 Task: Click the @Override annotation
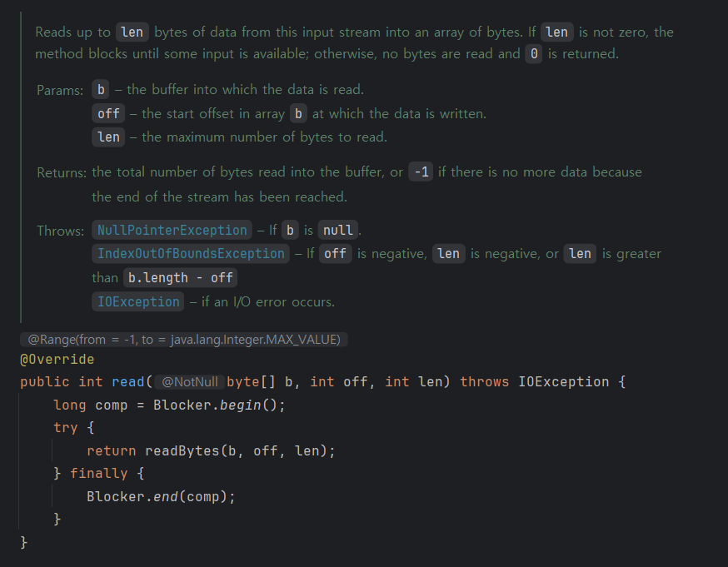coord(57,360)
